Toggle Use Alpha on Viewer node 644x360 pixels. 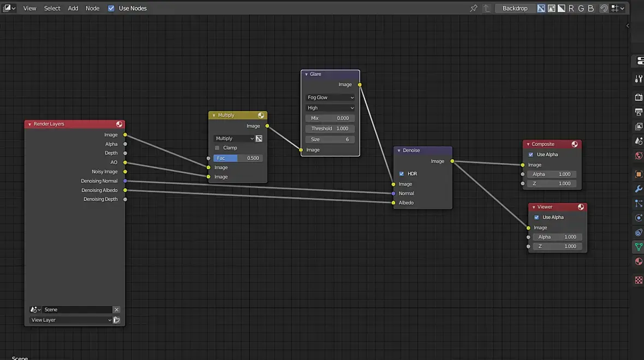tap(536, 218)
